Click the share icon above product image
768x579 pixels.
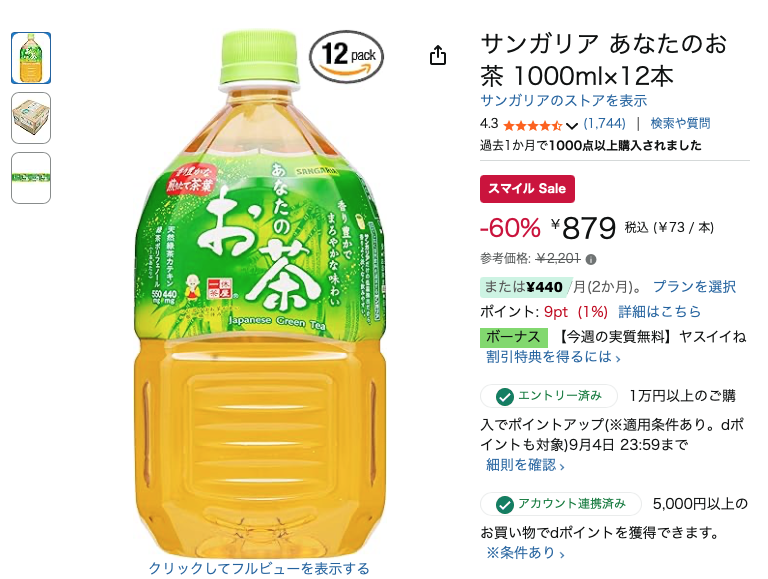[x=438, y=55]
